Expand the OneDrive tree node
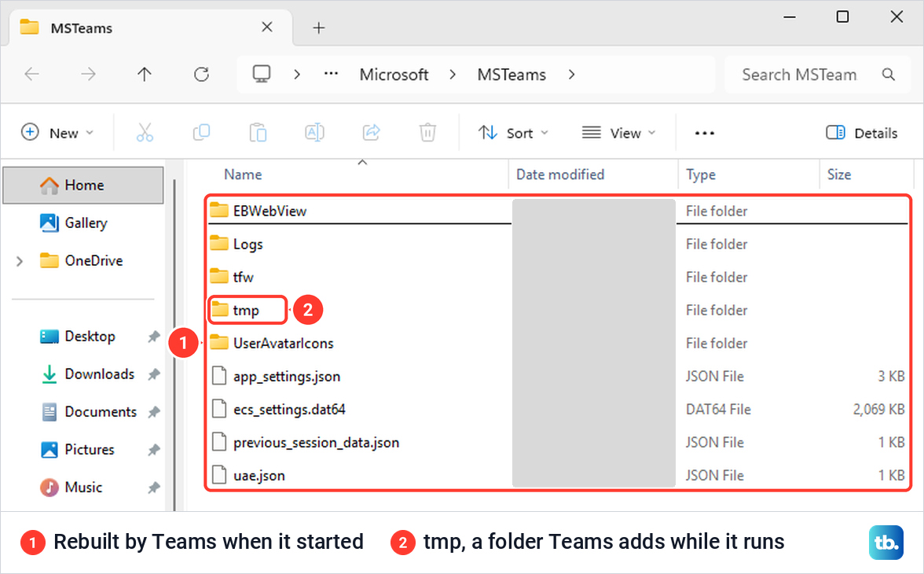 (20, 261)
